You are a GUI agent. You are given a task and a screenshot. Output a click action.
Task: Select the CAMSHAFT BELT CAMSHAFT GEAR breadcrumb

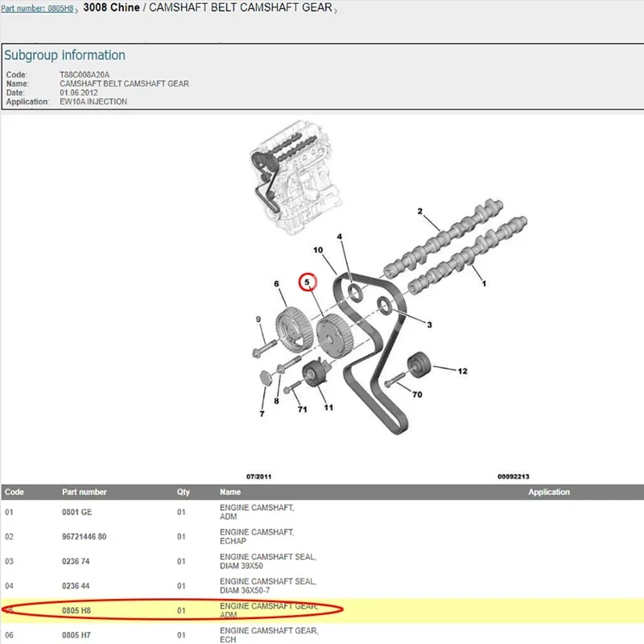(x=240, y=7)
